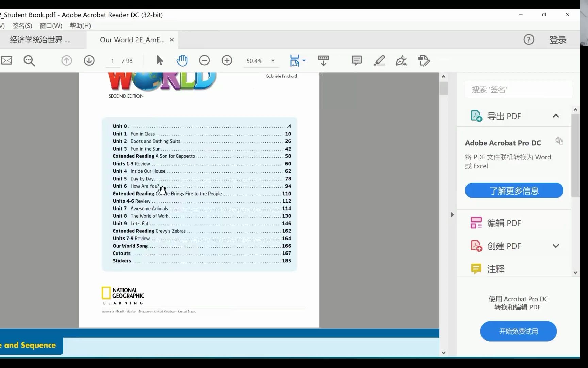
Task: Open the 帮助(H) menu
Action: 80,26
